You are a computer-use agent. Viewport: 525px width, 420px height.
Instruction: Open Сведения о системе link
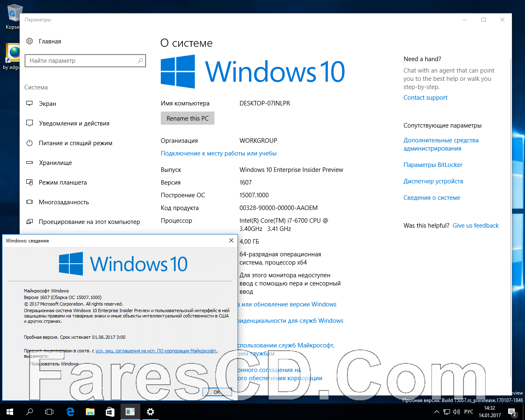pos(431,198)
